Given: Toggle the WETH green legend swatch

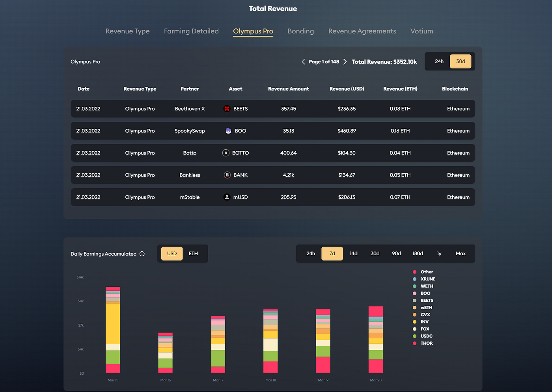Looking at the screenshot, I should (414, 286).
